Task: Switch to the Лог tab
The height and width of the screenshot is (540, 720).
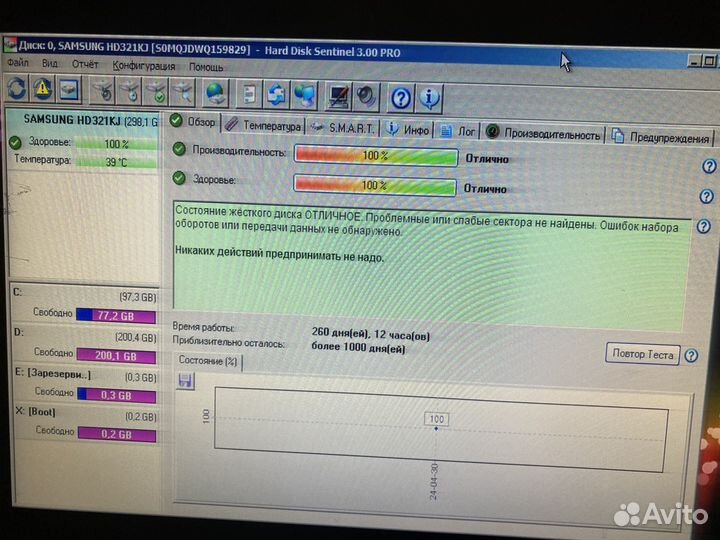Action: 457,131
